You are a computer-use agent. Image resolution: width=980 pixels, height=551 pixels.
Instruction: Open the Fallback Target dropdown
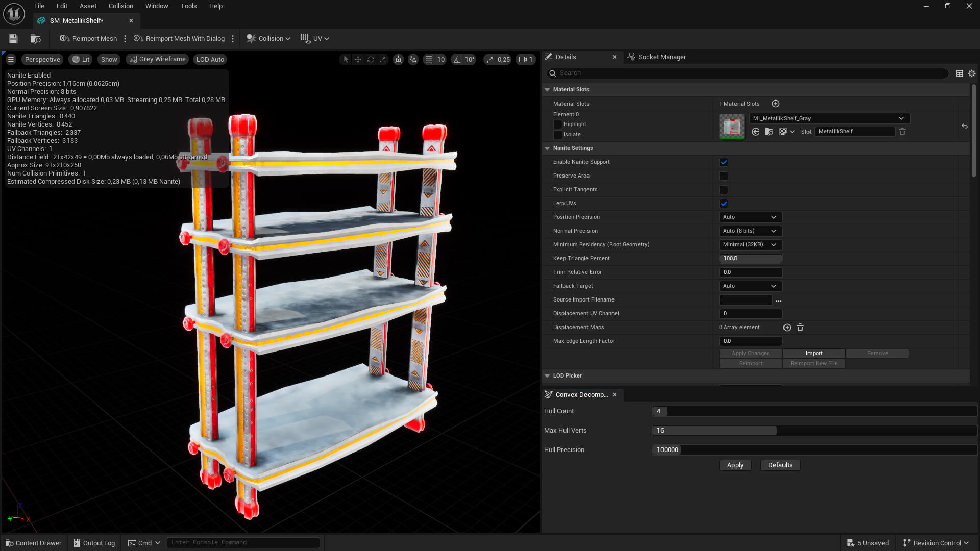[750, 286]
